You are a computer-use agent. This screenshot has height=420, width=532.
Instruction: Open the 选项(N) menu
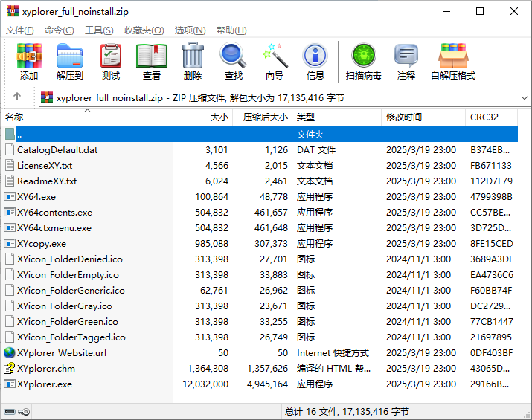190,30
